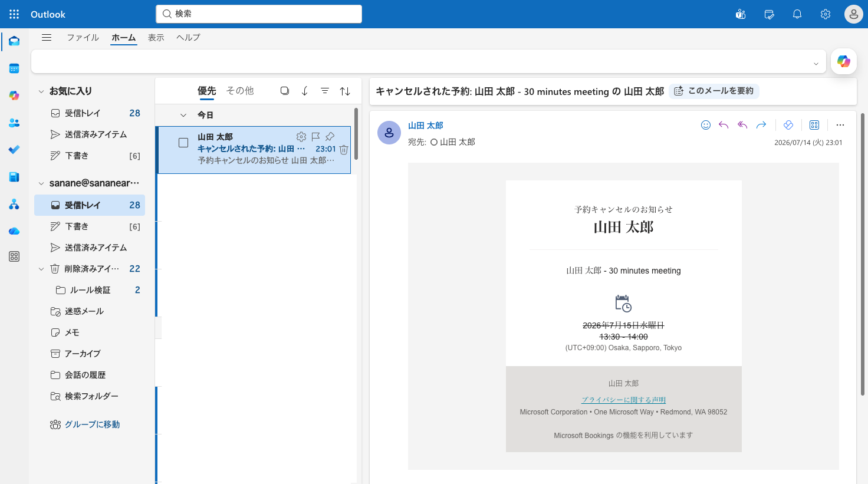The image size is (868, 484).
Task: Collapse the お気に入り section
Action: (41, 91)
